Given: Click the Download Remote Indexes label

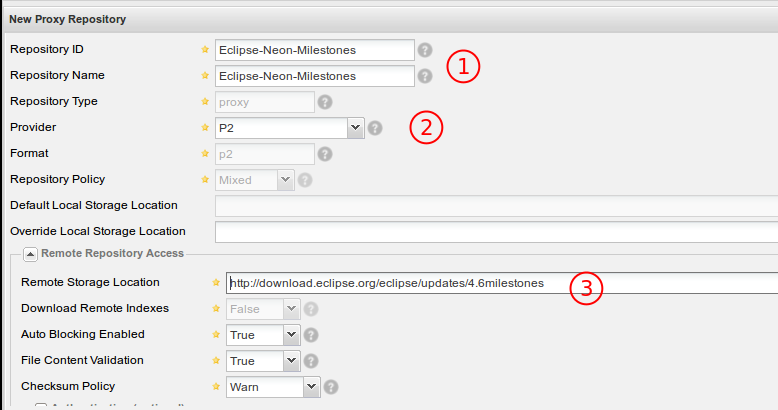Looking at the screenshot, I should (x=95, y=308).
